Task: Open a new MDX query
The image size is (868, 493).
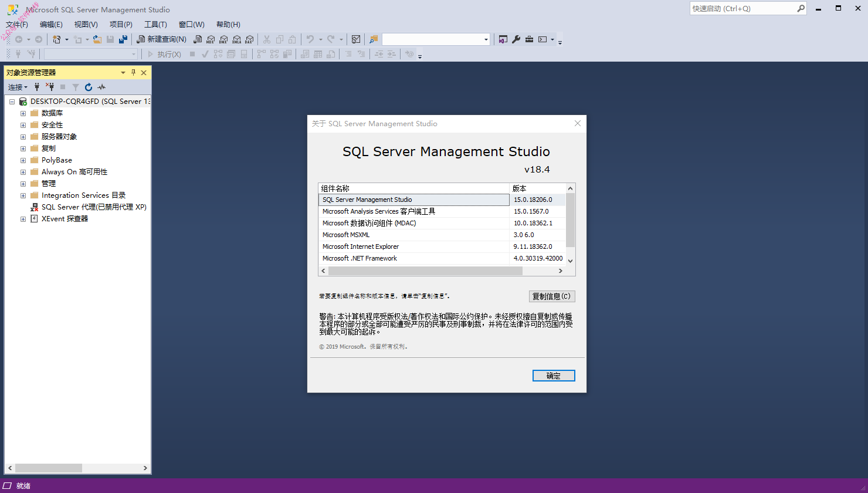Action: click(x=211, y=39)
